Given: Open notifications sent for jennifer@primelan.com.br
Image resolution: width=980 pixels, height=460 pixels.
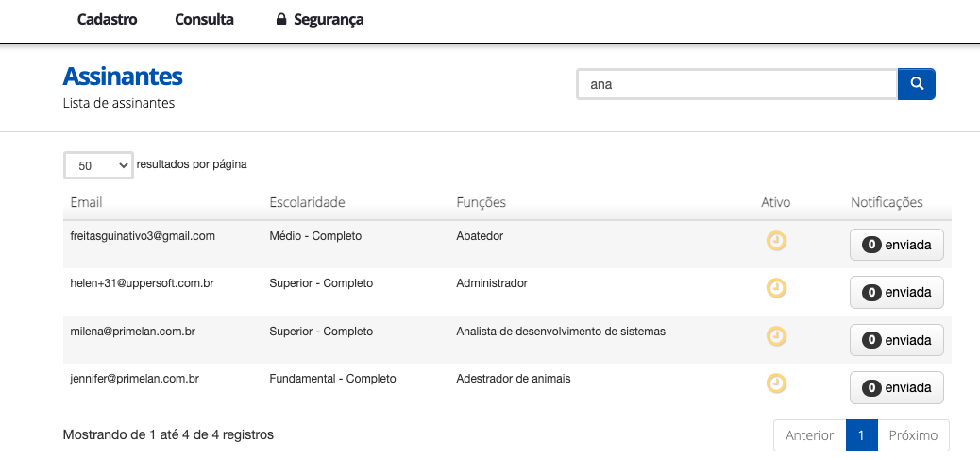Looking at the screenshot, I should click(x=896, y=387).
